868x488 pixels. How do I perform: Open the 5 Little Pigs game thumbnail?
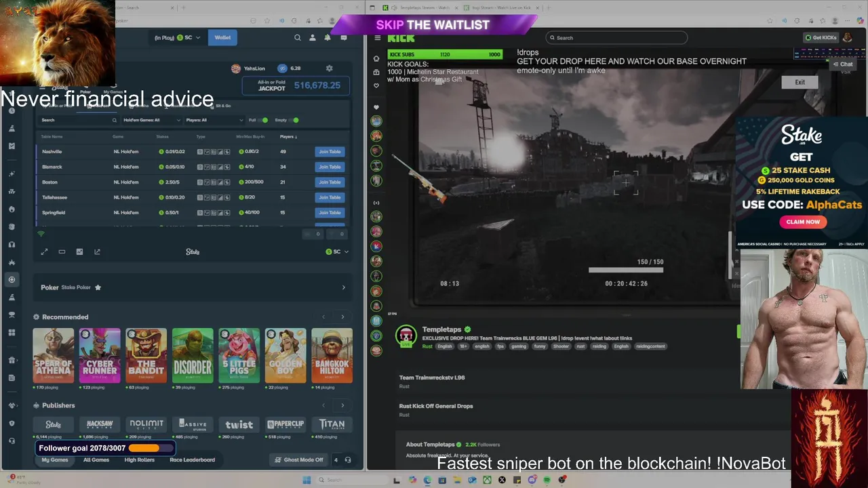(239, 355)
